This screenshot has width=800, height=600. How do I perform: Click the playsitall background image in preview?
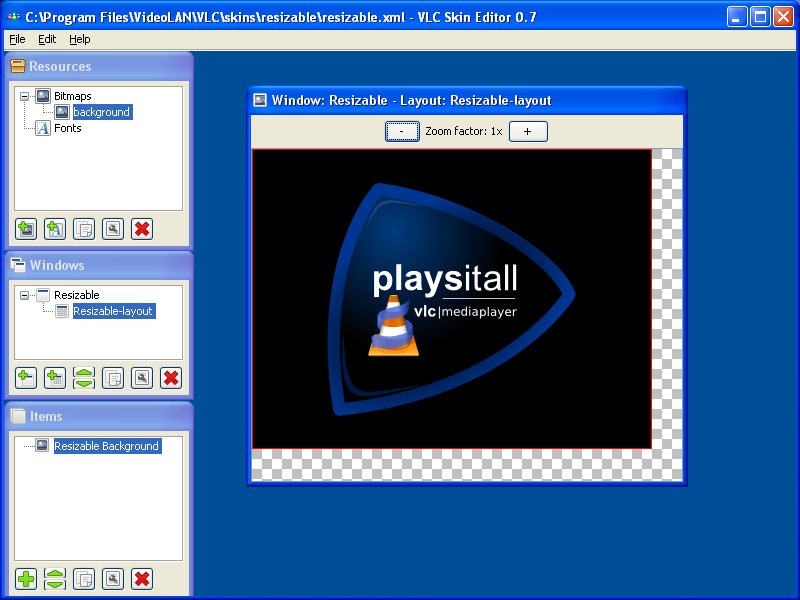point(452,299)
